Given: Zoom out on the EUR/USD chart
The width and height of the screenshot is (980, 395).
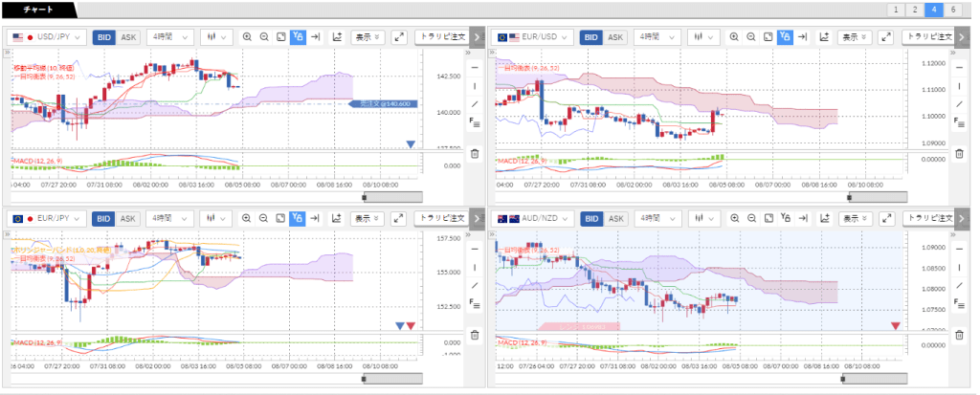Looking at the screenshot, I should pyautogui.click(x=750, y=37).
